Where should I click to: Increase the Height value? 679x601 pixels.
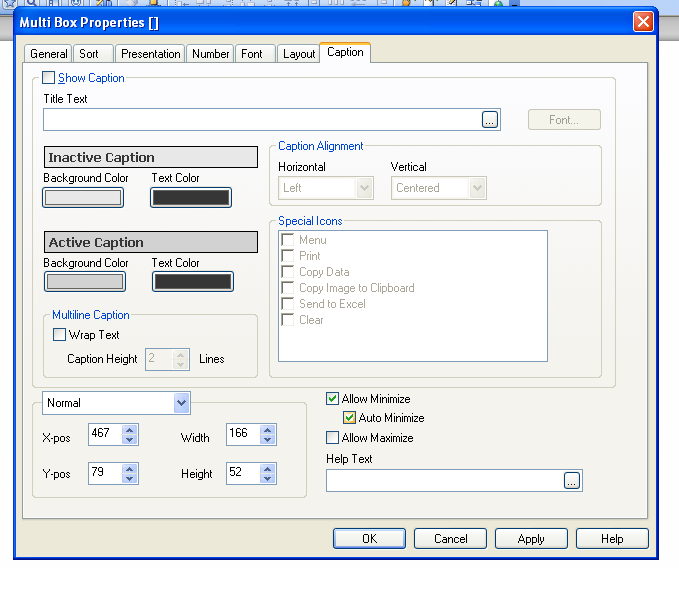[x=268, y=469]
